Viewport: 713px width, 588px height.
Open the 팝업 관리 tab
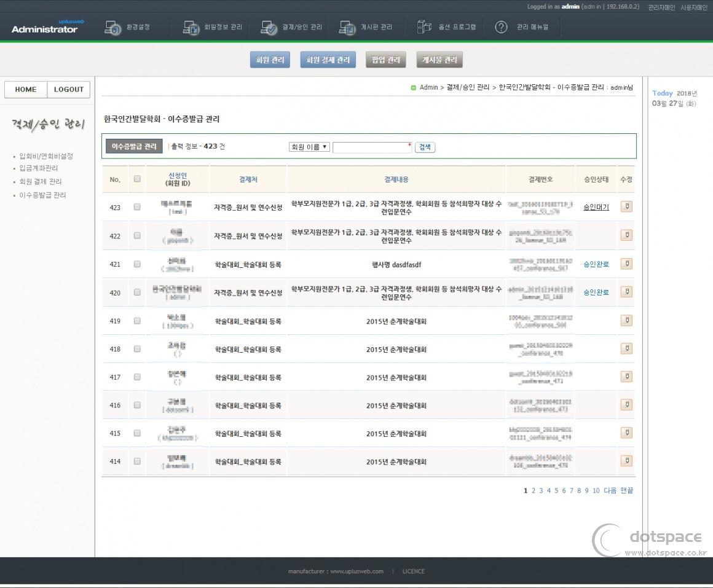click(386, 60)
